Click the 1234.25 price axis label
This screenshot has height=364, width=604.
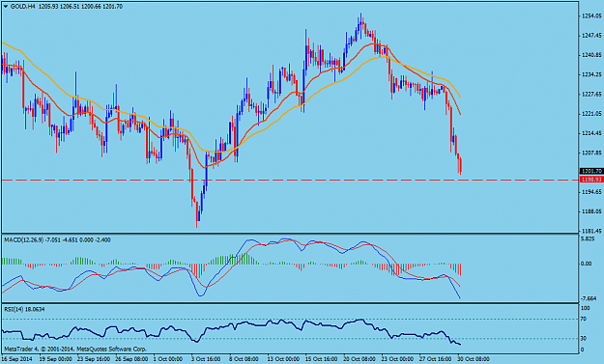pos(592,74)
